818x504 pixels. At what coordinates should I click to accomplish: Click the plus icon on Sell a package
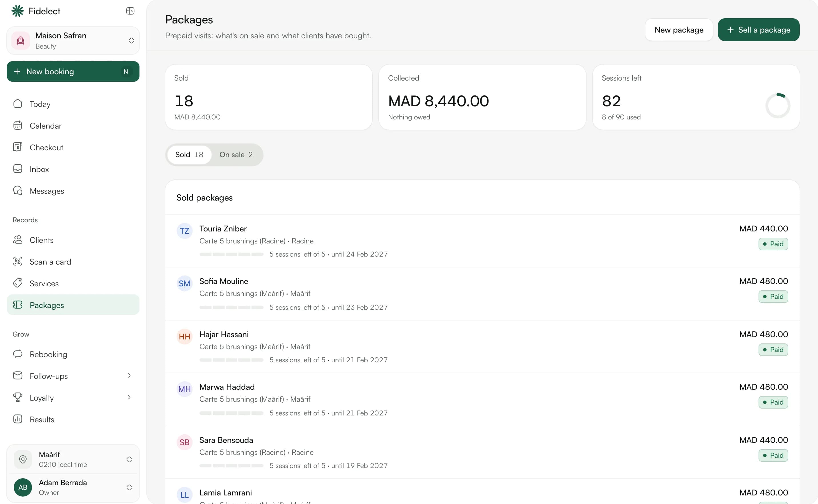click(730, 30)
